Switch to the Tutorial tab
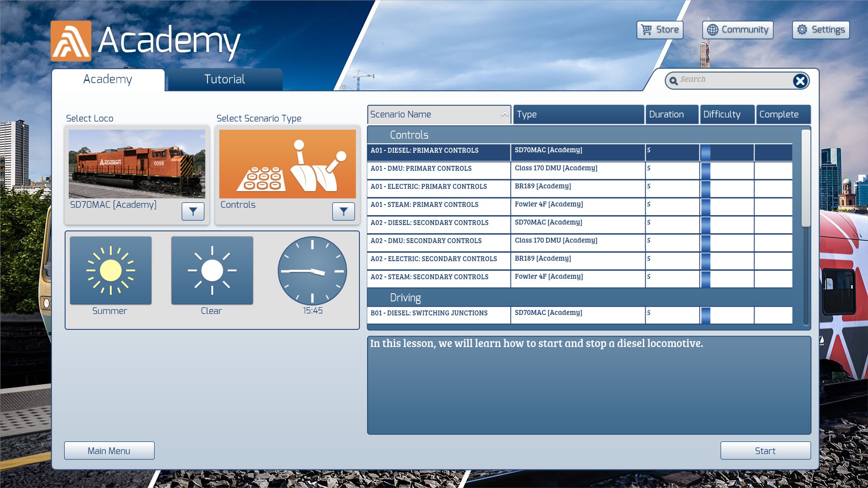 (225, 80)
